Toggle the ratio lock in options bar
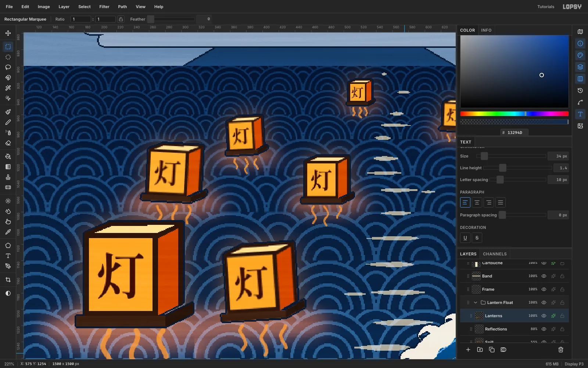588x368 pixels. [x=121, y=19]
